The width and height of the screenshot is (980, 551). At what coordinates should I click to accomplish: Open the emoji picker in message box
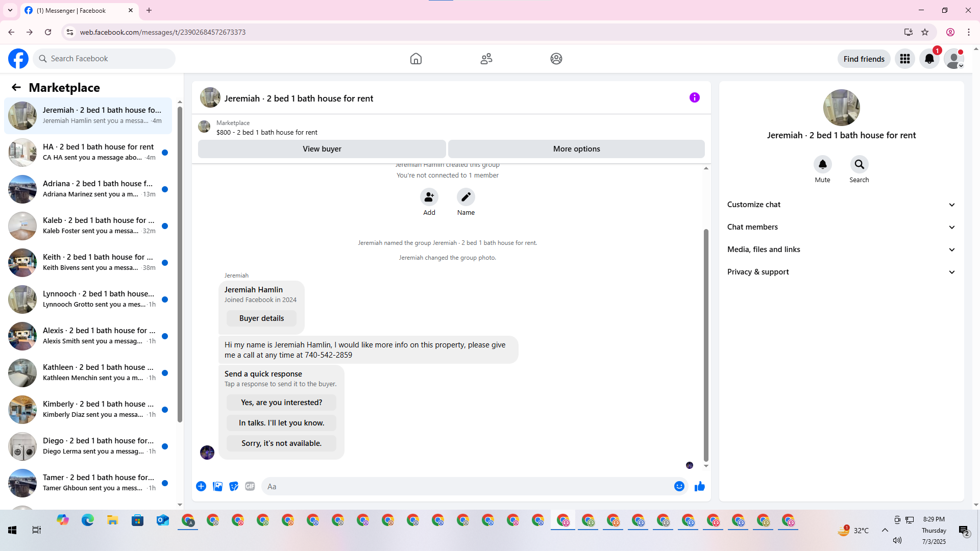pos(679,486)
